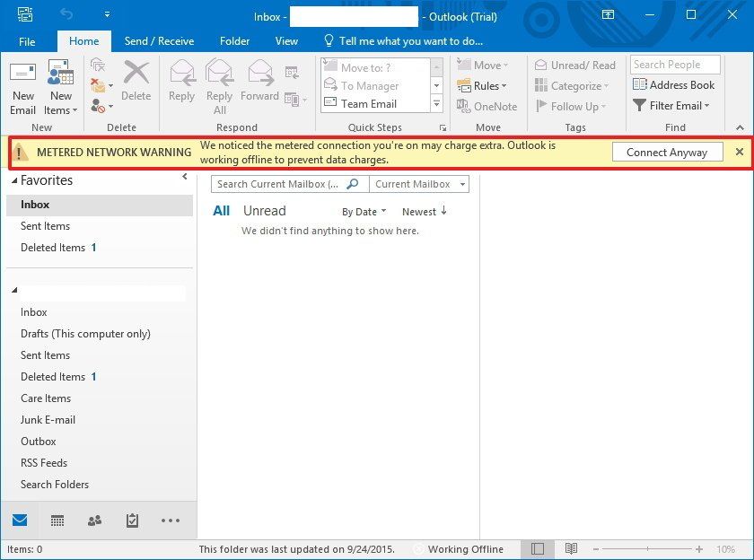The image size is (754, 560).
Task: Open the By Date sorting dropdown
Action: click(363, 211)
